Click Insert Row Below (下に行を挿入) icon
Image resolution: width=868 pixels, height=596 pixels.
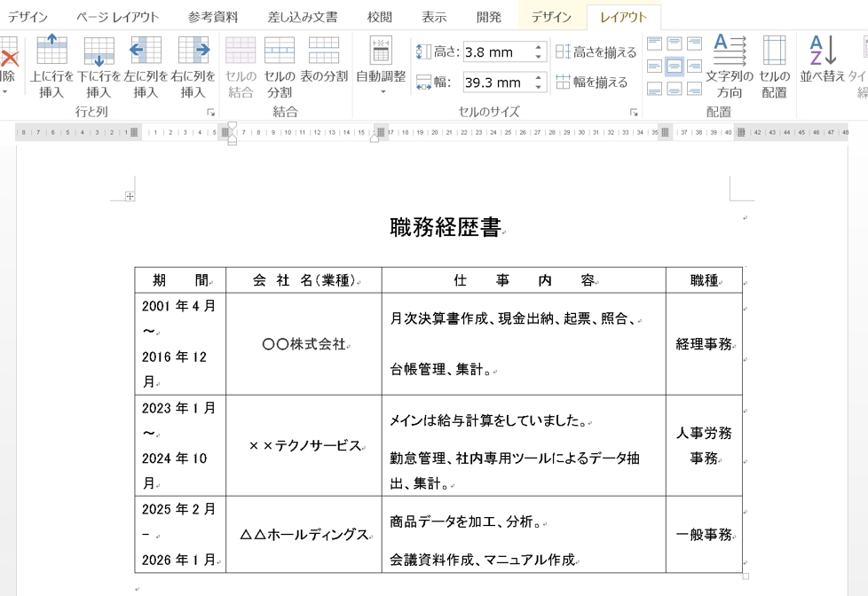coord(99,51)
